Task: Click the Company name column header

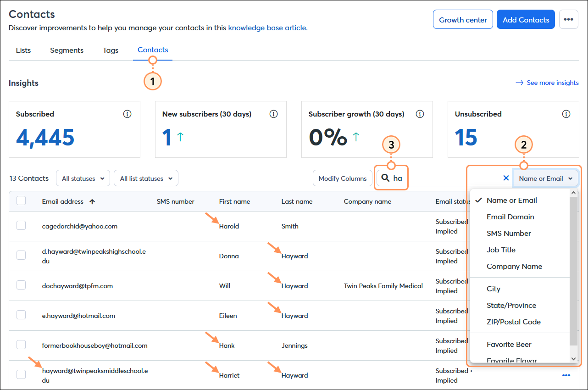Action: pos(367,201)
